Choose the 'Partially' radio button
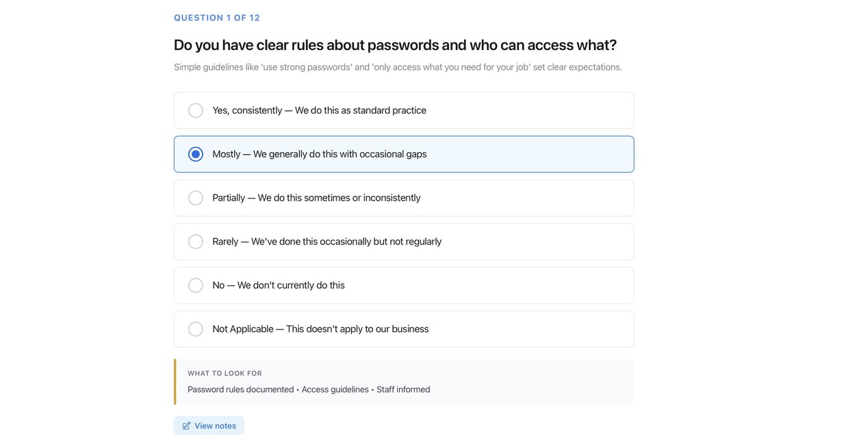 coord(196,197)
